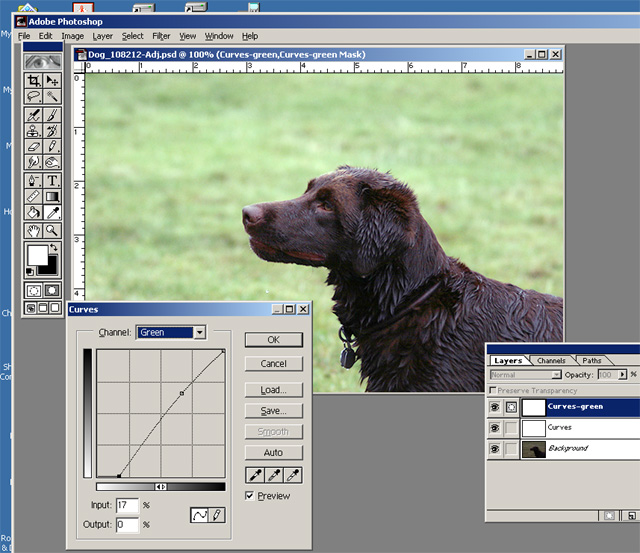Hide the Background layer eye

click(x=495, y=449)
